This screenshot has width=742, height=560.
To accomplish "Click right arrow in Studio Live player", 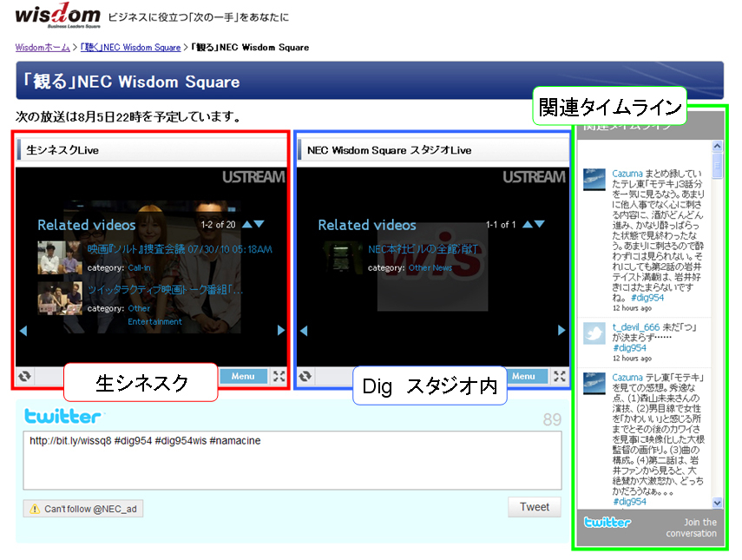I will (x=561, y=331).
